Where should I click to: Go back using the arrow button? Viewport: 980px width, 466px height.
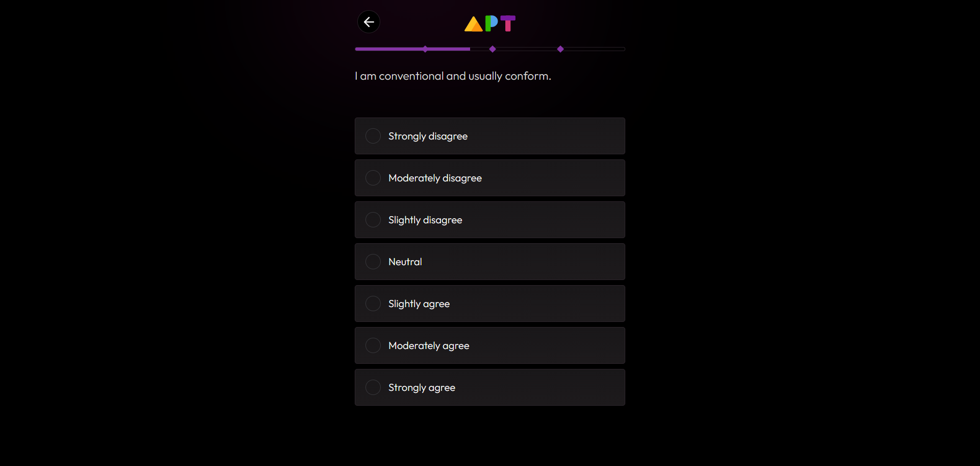(369, 22)
